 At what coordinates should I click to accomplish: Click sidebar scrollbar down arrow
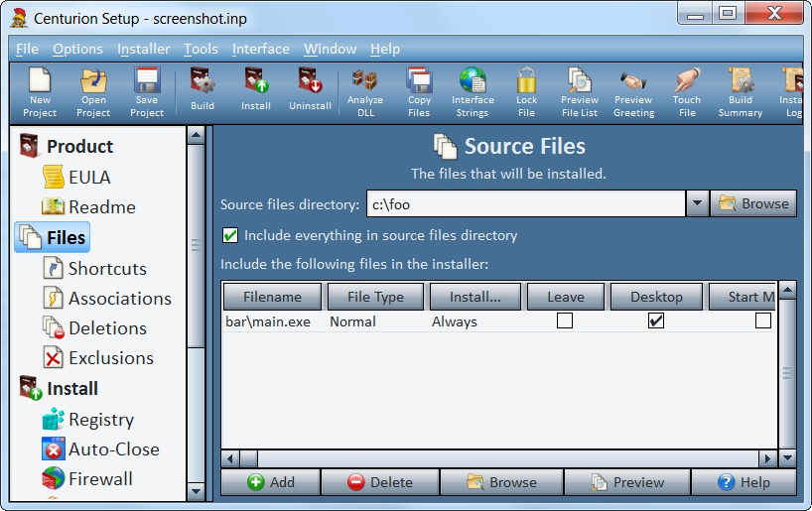(x=196, y=491)
